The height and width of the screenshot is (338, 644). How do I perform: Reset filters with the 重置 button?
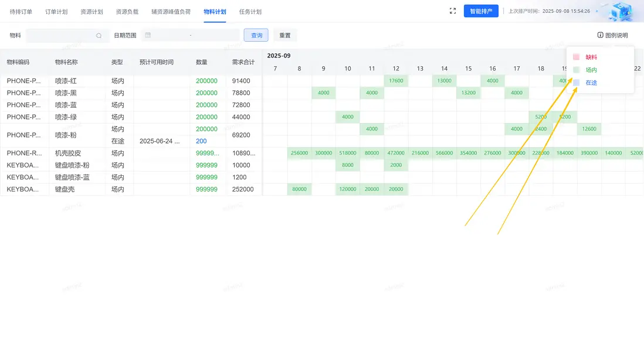285,36
